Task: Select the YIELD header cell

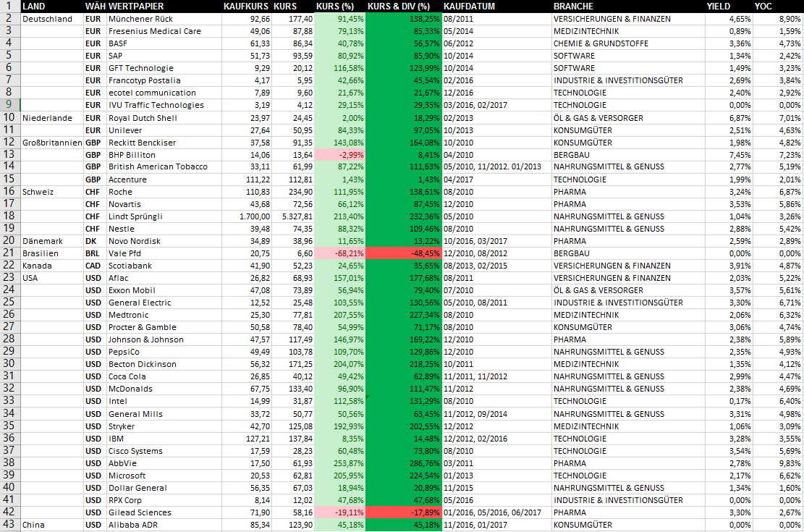Action: point(729,7)
